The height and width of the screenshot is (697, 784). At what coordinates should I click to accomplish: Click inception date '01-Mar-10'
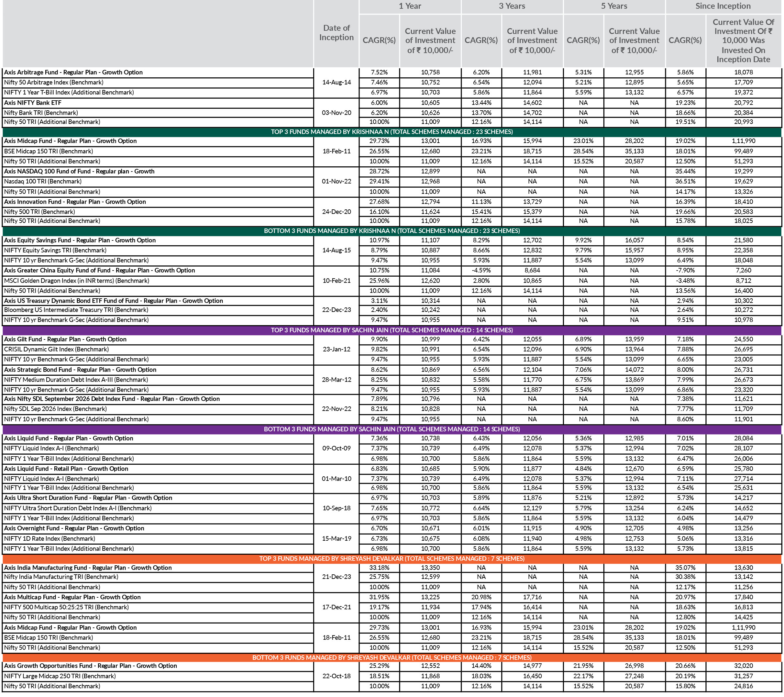coord(337,478)
